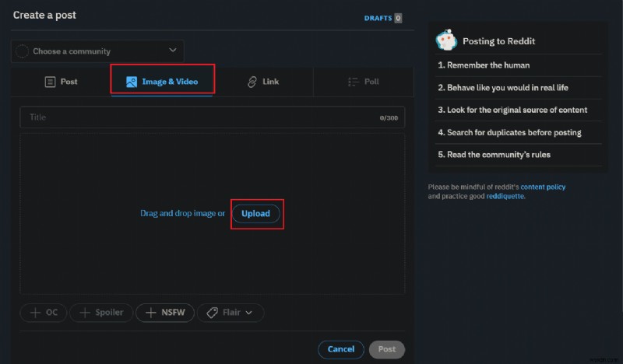Click the tag icon on Flair button
Image resolution: width=623 pixels, height=364 pixels.
point(212,313)
